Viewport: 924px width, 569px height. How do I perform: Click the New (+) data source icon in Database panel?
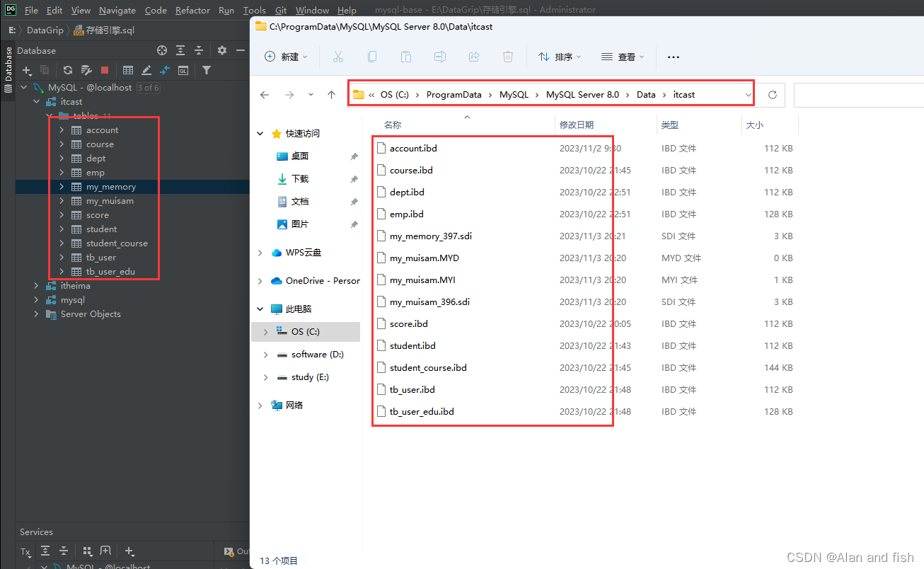[27, 70]
